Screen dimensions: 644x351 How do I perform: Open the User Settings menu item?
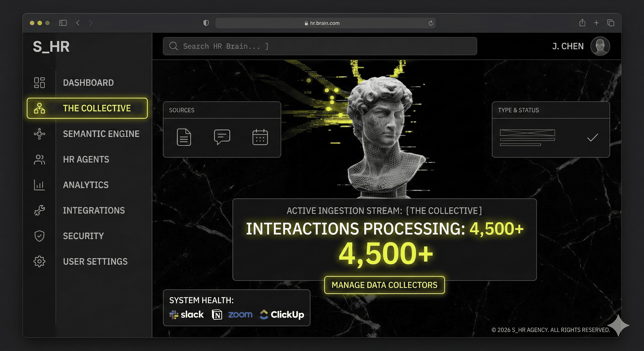point(87,261)
